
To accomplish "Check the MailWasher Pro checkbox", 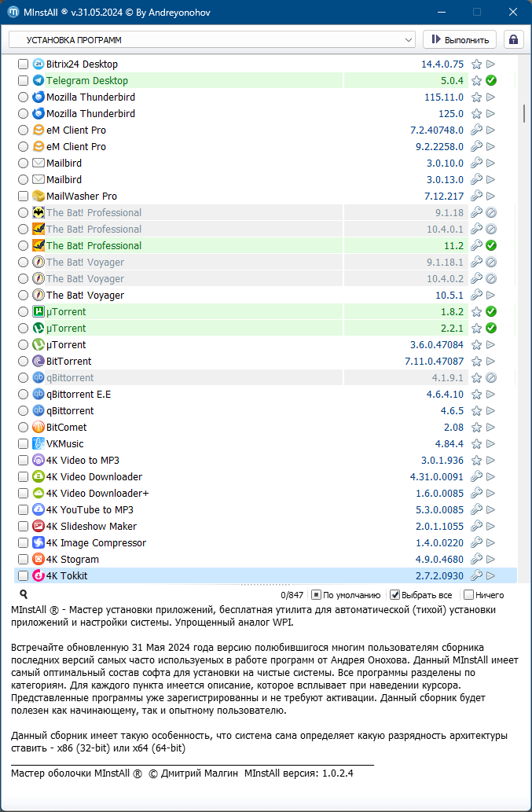I will (x=23, y=197).
